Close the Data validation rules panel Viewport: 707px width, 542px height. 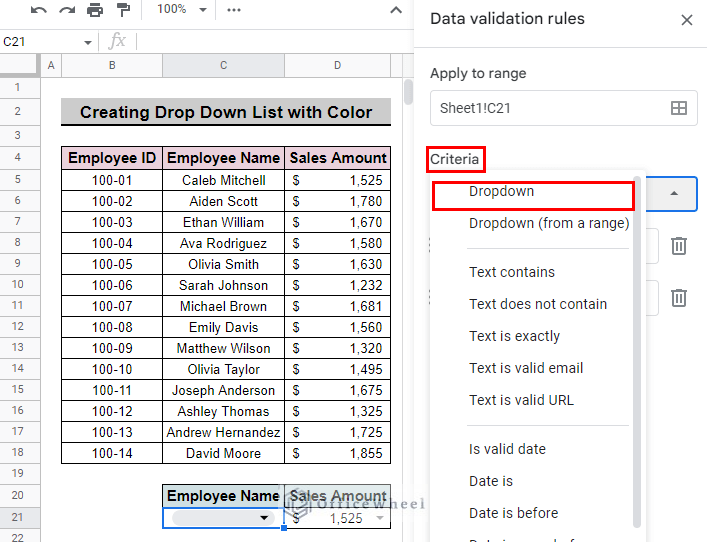tap(687, 20)
